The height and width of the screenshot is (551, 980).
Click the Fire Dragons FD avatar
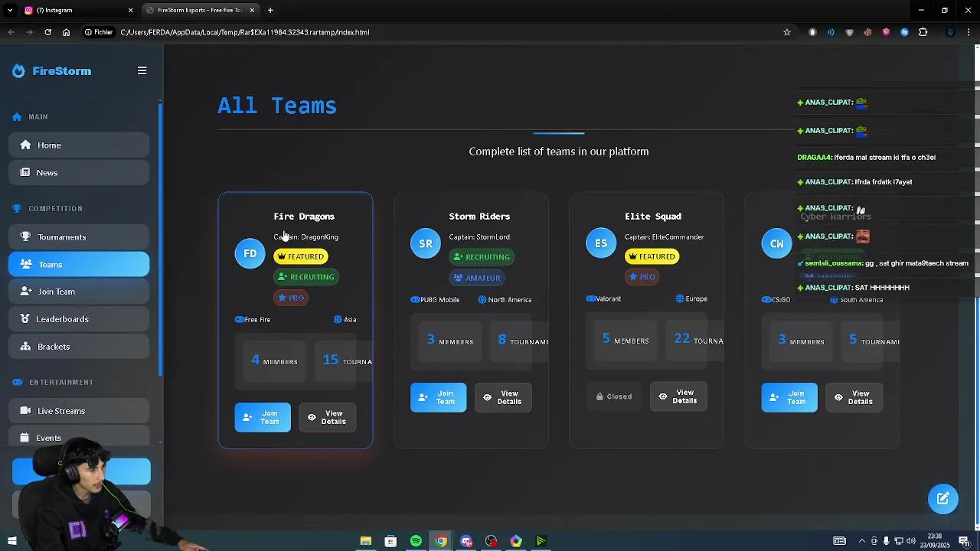[x=250, y=253]
